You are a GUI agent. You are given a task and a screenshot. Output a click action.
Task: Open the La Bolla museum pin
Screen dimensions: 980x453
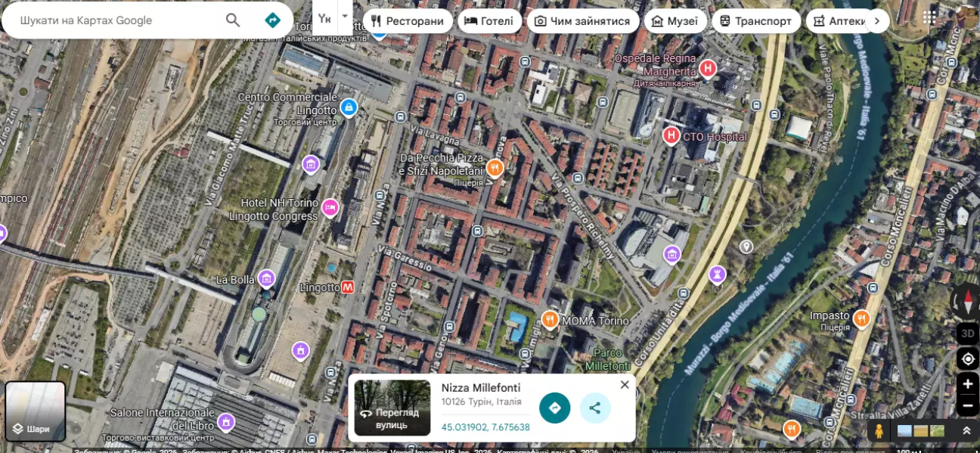pos(266,279)
